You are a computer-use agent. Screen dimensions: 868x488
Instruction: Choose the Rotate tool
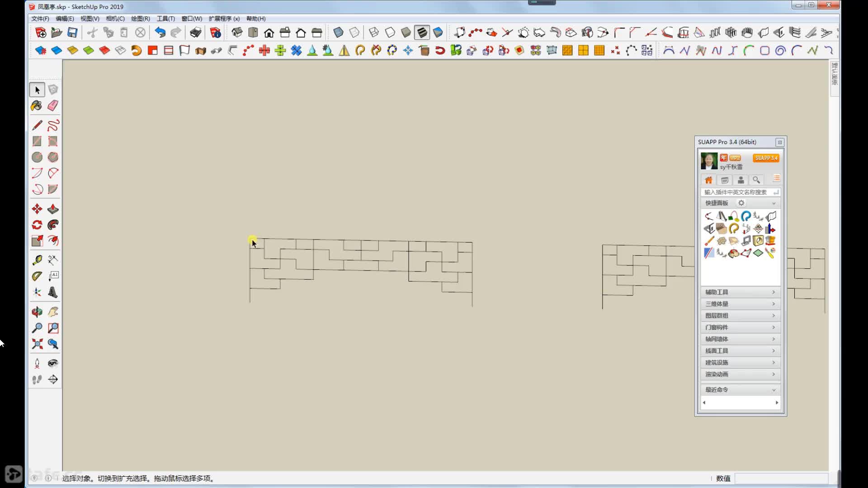37,225
